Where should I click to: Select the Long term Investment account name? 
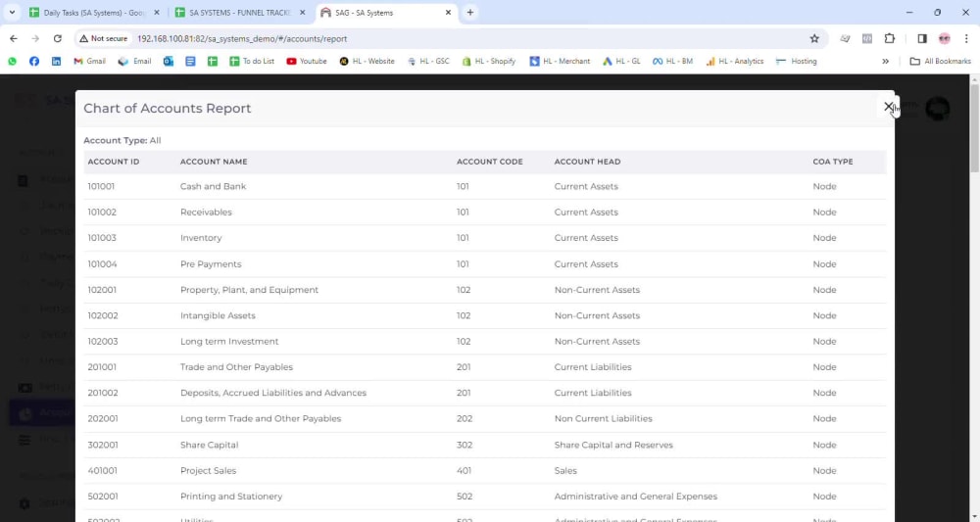point(229,341)
